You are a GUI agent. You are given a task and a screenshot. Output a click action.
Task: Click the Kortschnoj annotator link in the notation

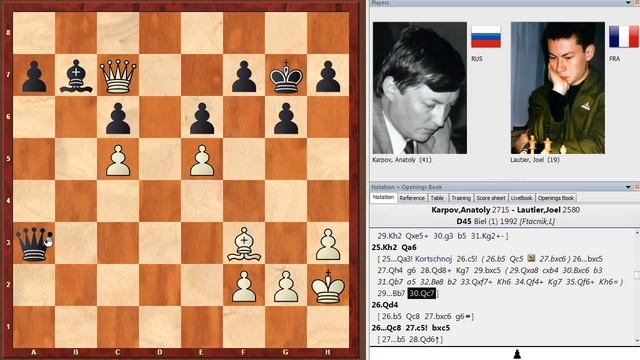433,259
